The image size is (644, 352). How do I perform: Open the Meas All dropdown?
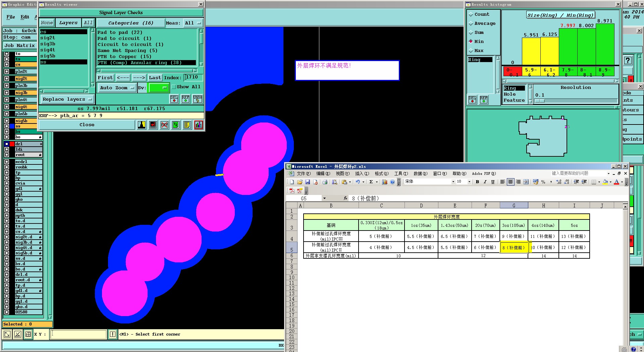point(193,23)
